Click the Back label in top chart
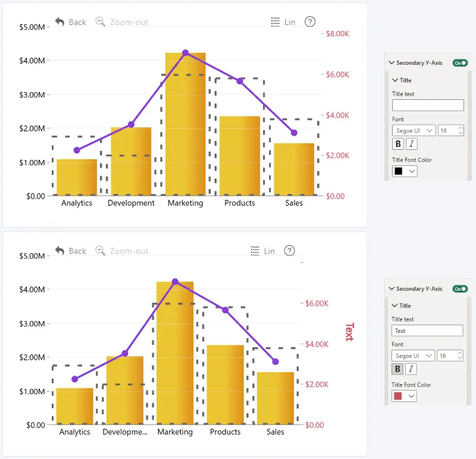The image size is (476, 459). coord(77,22)
